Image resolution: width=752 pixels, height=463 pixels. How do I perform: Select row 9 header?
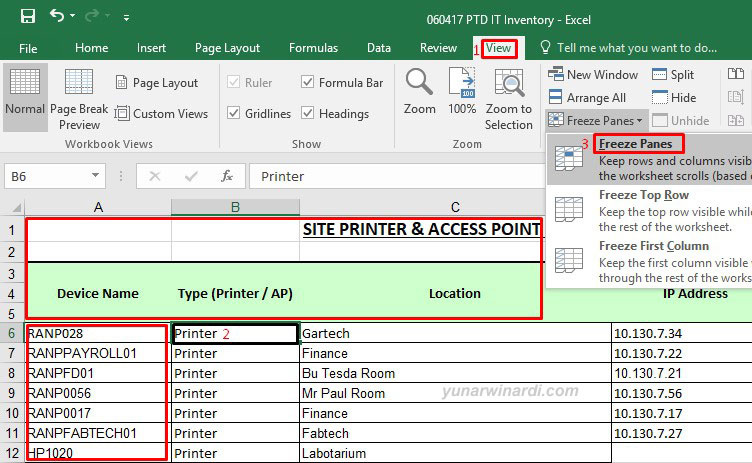12,393
